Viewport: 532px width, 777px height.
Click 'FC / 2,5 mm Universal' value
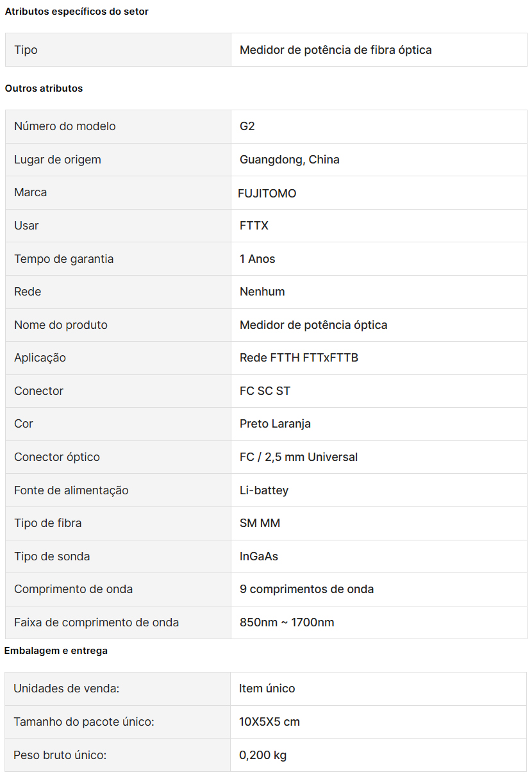point(298,457)
